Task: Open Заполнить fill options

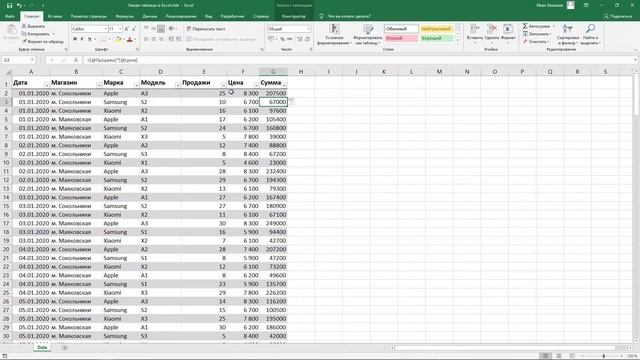Action: (x=537, y=34)
